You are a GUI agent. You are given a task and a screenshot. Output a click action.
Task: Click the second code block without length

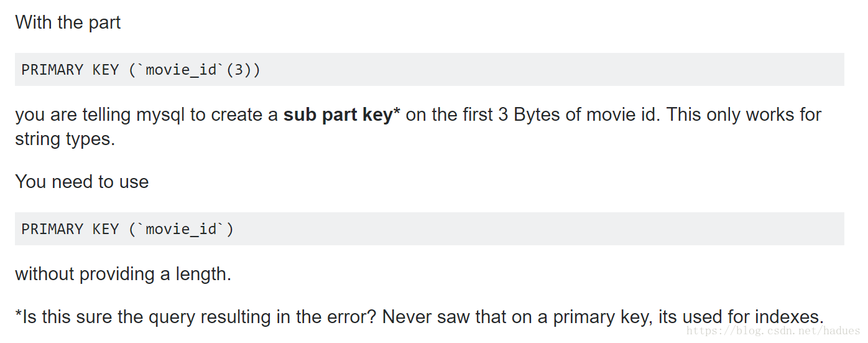(430, 228)
